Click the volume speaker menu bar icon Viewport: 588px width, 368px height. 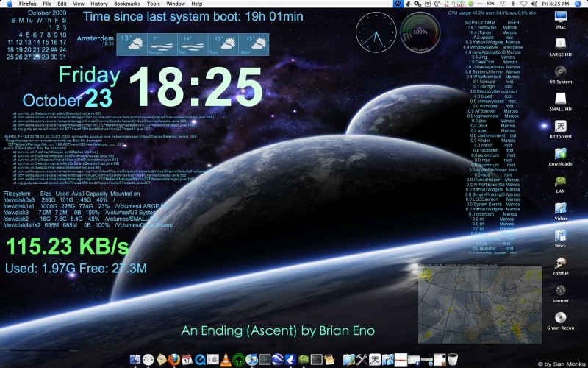pos(534,4)
